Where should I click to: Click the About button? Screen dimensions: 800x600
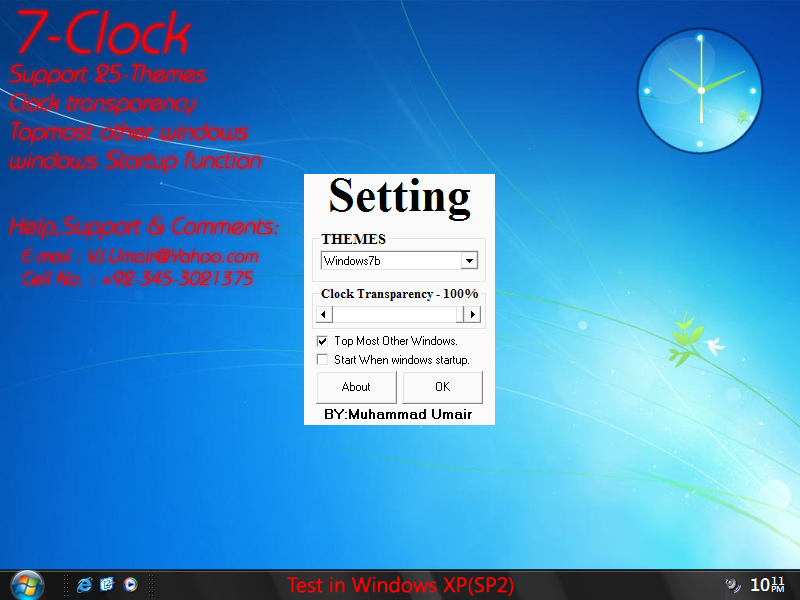click(x=356, y=387)
